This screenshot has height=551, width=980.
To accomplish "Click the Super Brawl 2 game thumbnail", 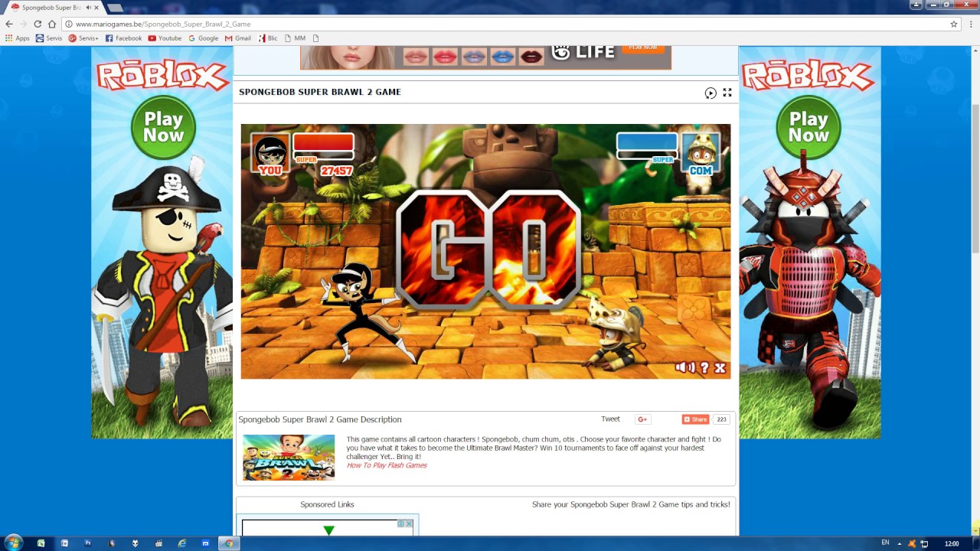I will pos(289,458).
